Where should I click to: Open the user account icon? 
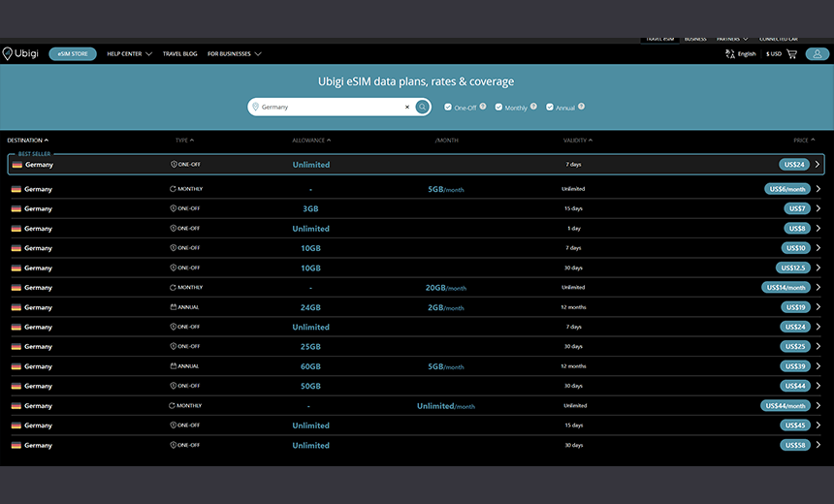point(817,53)
